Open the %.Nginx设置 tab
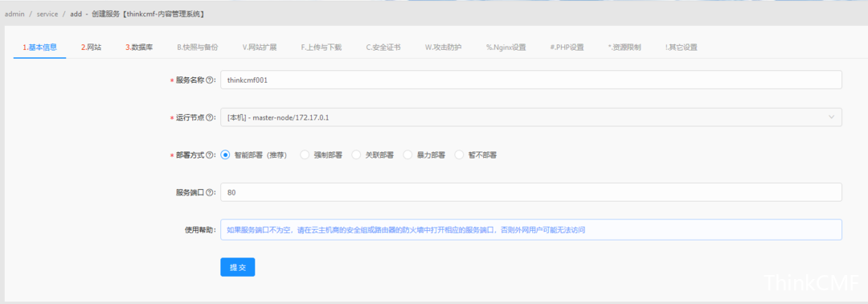The height and width of the screenshot is (304, 868). (x=506, y=47)
